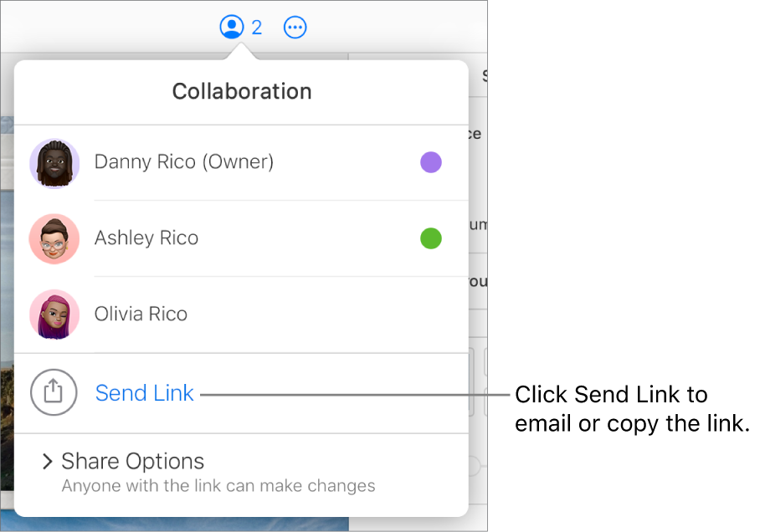Click the Send Link share icon
The height and width of the screenshot is (532, 760).
(54, 392)
